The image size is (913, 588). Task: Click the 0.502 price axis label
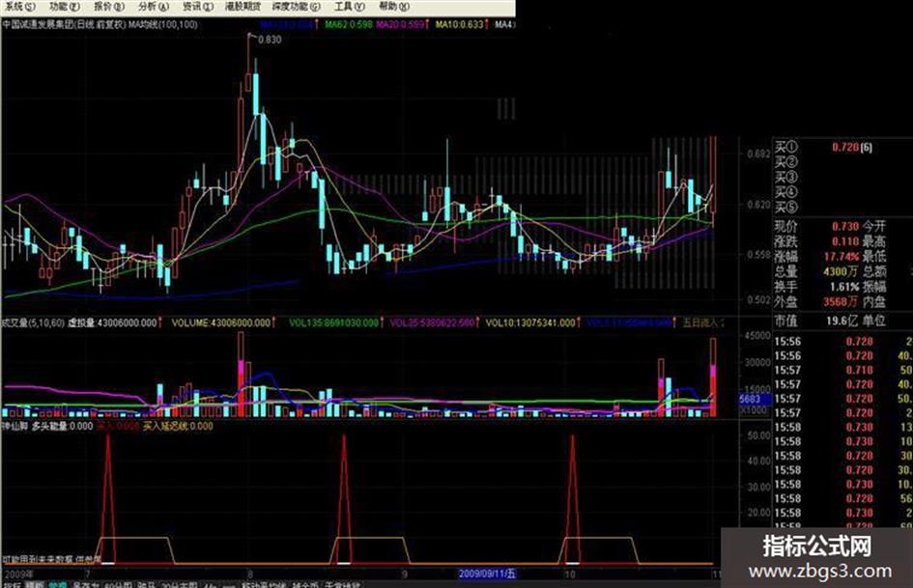point(758,300)
